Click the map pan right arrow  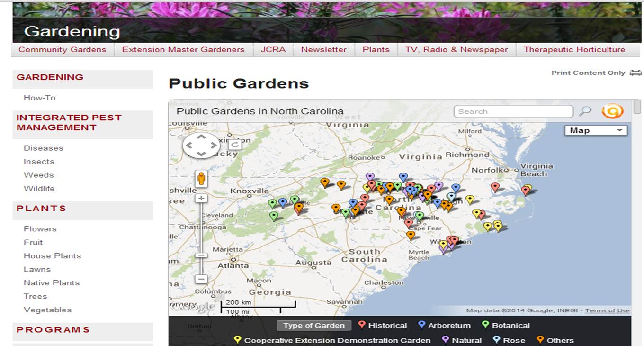214,145
